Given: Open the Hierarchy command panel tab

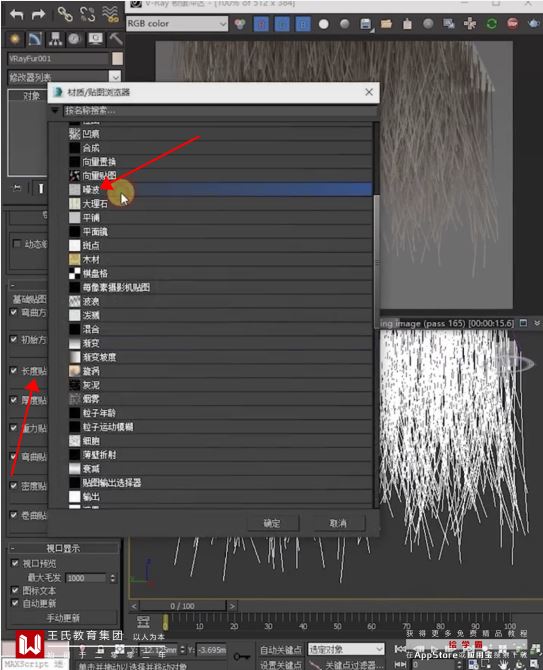Looking at the screenshot, I should click(55, 39).
